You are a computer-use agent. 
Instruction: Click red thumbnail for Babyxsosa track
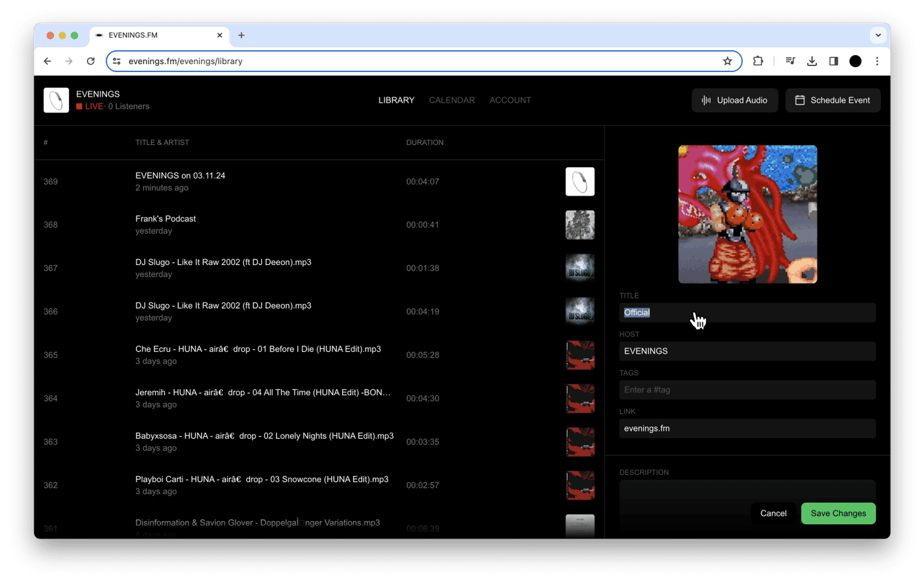coord(580,442)
